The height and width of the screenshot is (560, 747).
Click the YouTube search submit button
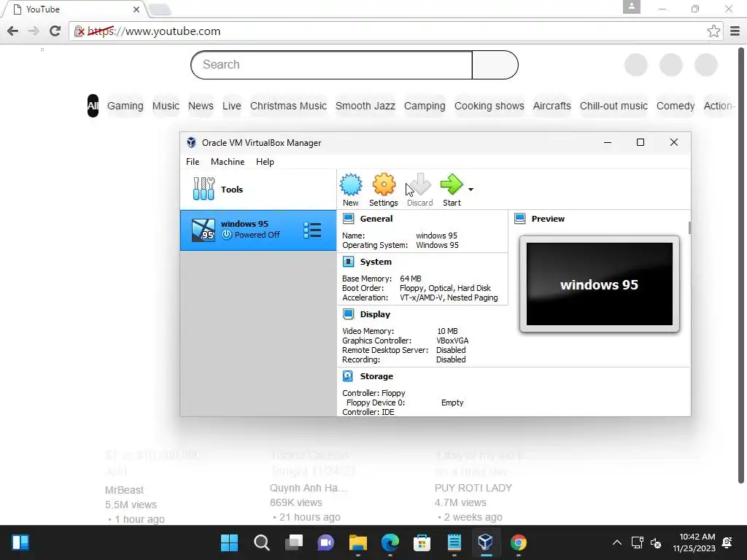click(495, 65)
